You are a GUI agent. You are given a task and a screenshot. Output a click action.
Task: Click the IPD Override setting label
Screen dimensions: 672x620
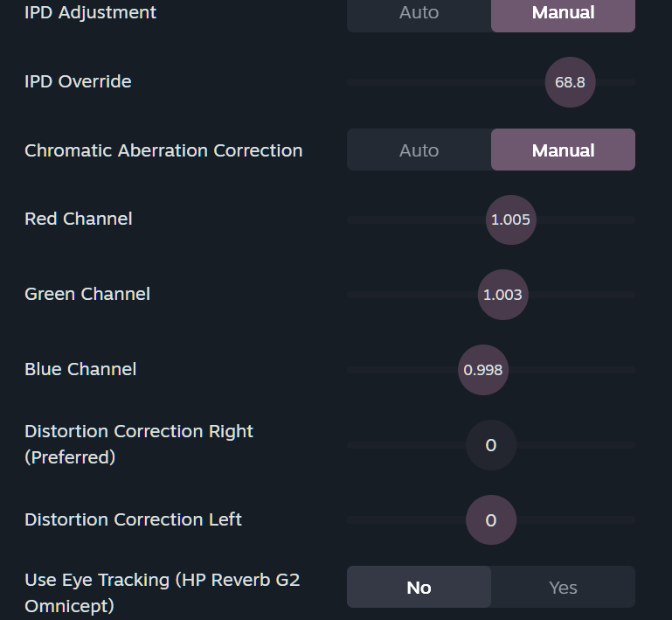point(78,81)
